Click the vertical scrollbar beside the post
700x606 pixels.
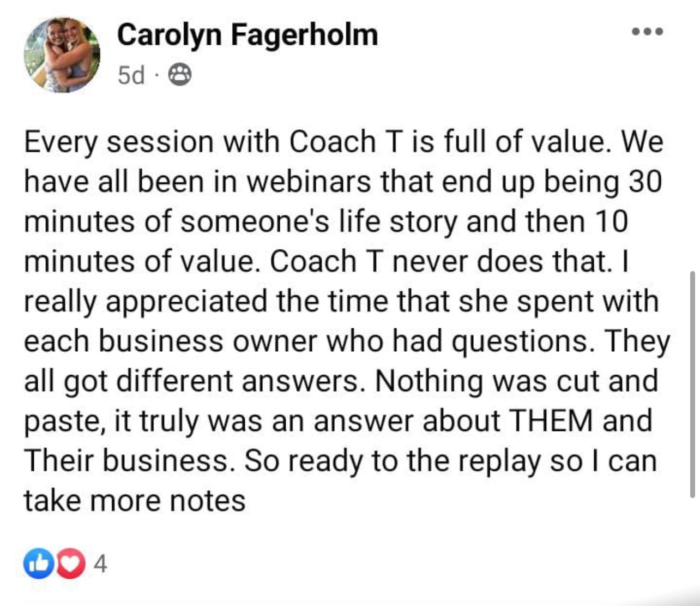pos(693,382)
